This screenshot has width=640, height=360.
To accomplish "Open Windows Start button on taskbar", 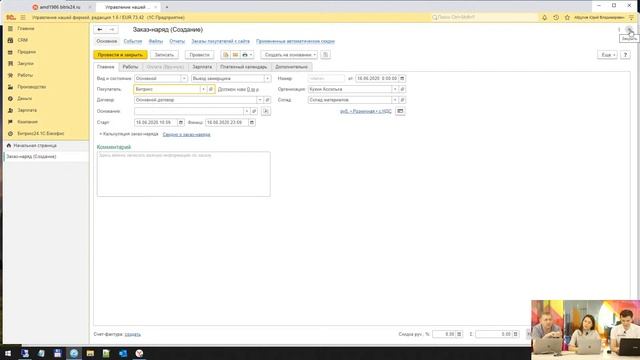I will pyautogui.click(x=8, y=353).
